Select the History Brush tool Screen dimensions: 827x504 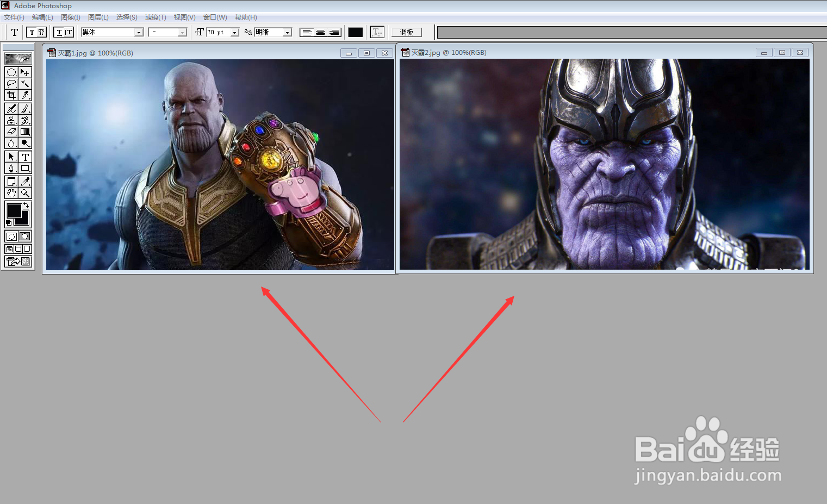tap(25, 120)
